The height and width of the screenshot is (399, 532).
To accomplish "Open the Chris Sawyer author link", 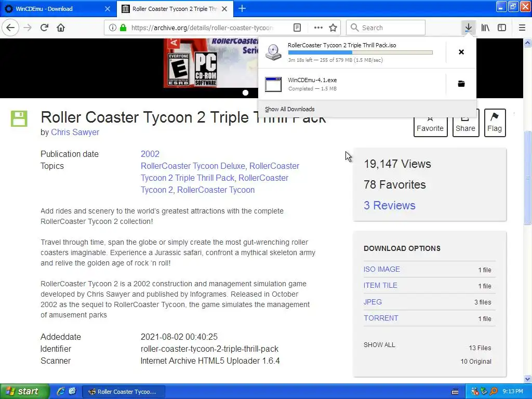I will pos(75,132).
